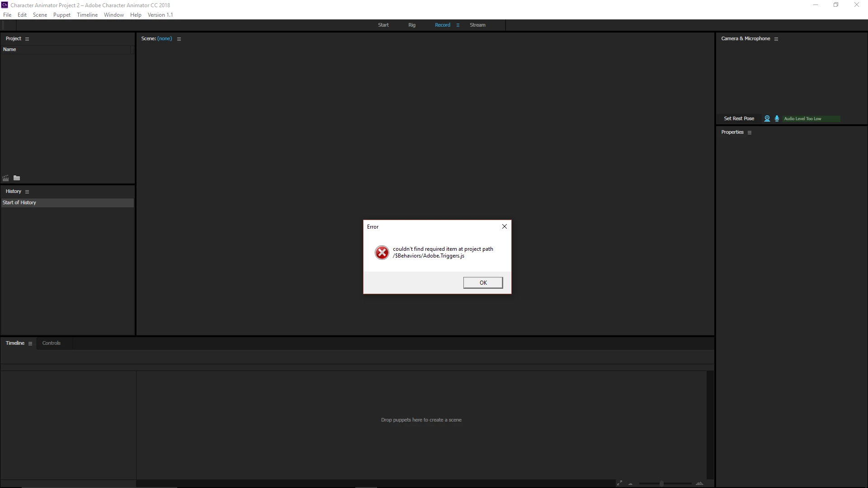Viewport: 868px width, 488px height.
Task: Click the Camera & Microphone panel title
Action: click(x=745, y=38)
